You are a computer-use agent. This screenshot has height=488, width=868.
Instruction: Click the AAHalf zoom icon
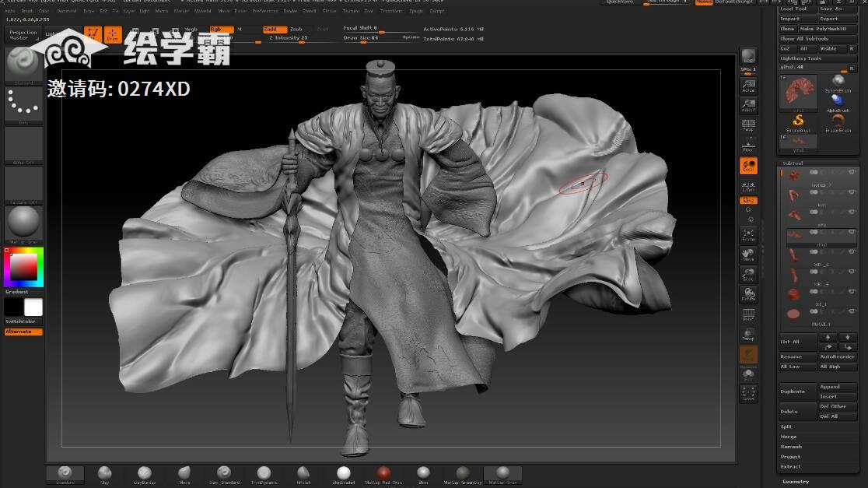click(748, 105)
